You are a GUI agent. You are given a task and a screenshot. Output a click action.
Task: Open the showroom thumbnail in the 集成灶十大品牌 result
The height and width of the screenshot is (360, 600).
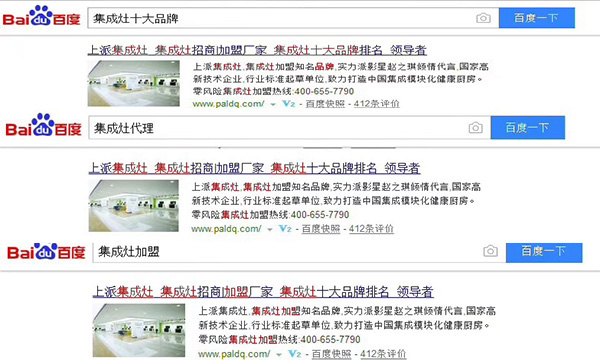(x=134, y=83)
